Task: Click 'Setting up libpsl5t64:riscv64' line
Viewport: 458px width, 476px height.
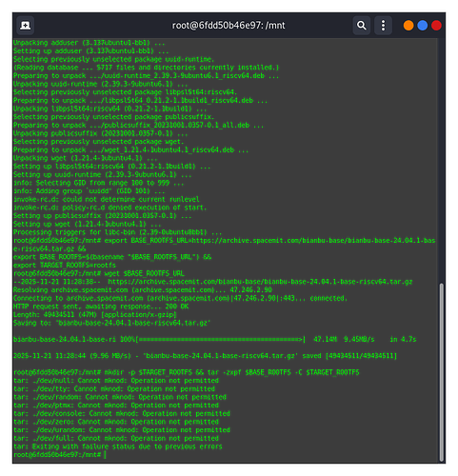Action: 112,166
